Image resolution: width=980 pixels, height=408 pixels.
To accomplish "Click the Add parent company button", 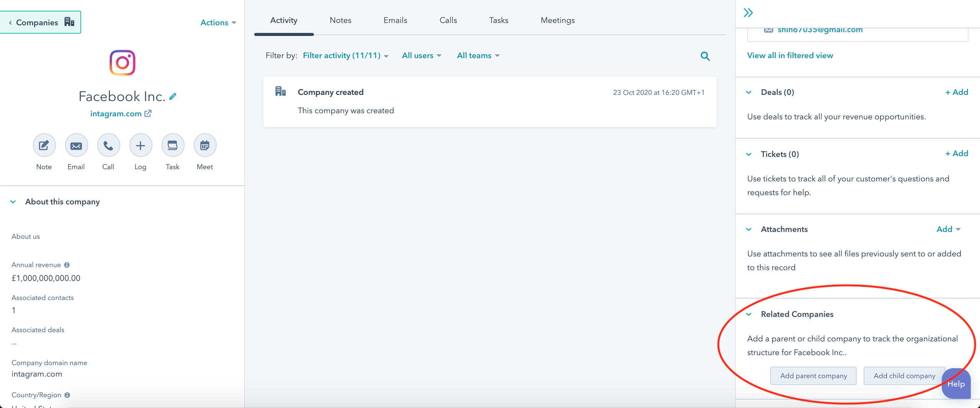I will coord(813,375).
